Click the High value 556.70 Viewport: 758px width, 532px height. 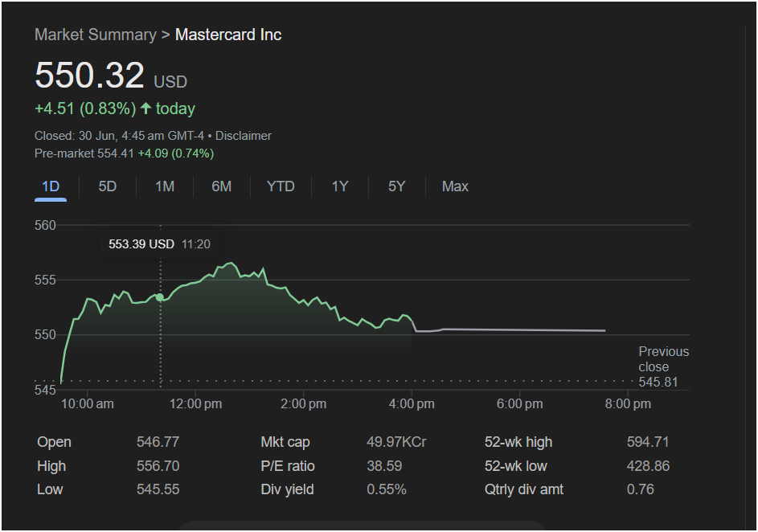click(x=158, y=466)
